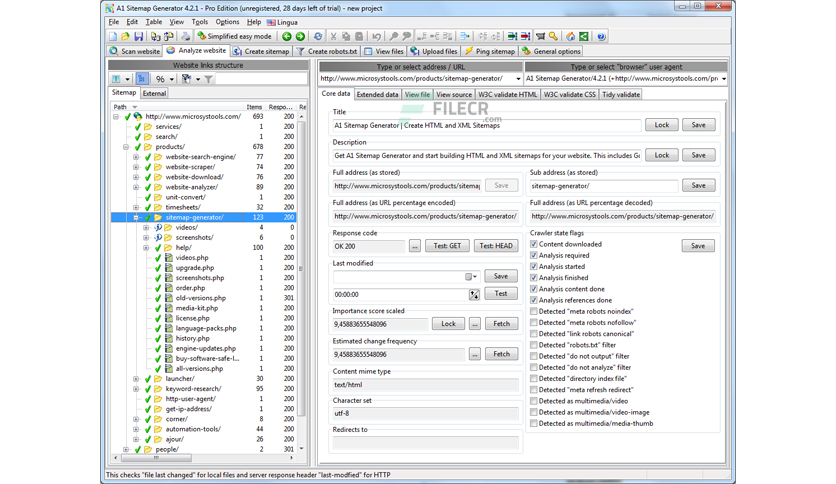Image resolution: width=836 pixels, height=484 pixels.
Task: Open the Options menu
Action: [x=227, y=22]
